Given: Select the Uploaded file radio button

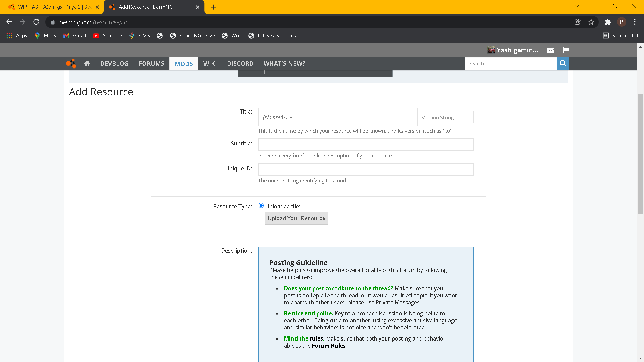Looking at the screenshot, I should tap(261, 206).
